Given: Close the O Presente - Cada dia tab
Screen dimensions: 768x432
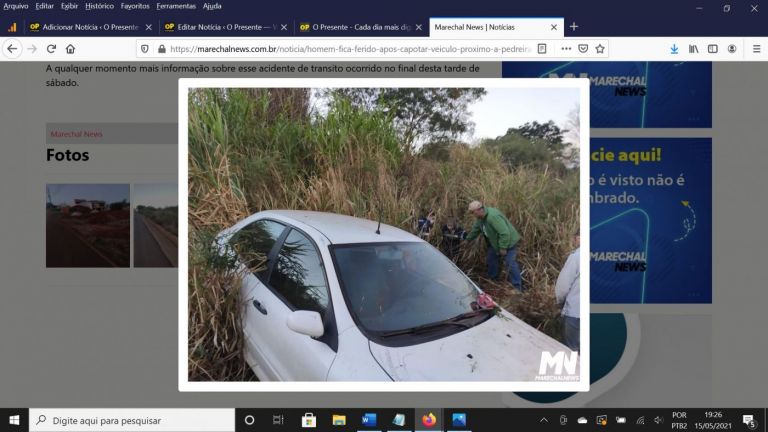Looking at the screenshot, I should click(x=419, y=27).
